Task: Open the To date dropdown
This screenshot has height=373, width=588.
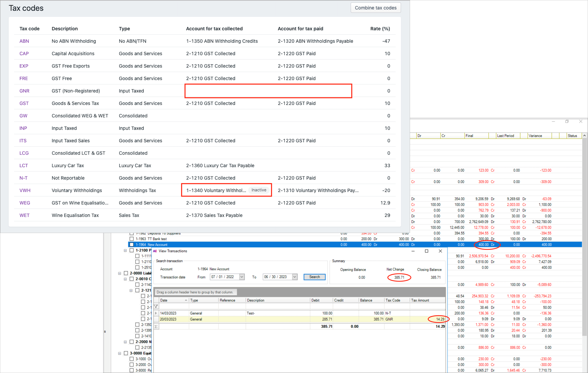Action: [295, 277]
